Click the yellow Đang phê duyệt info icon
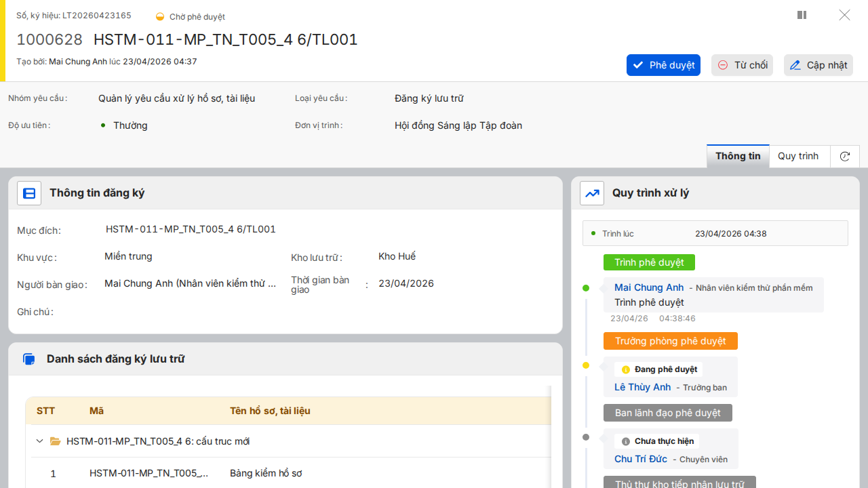 [x=626, y=369]
